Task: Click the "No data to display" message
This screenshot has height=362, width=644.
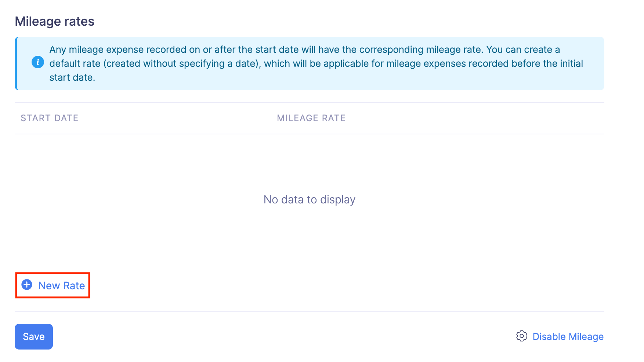Action: (x=310, y=200)
